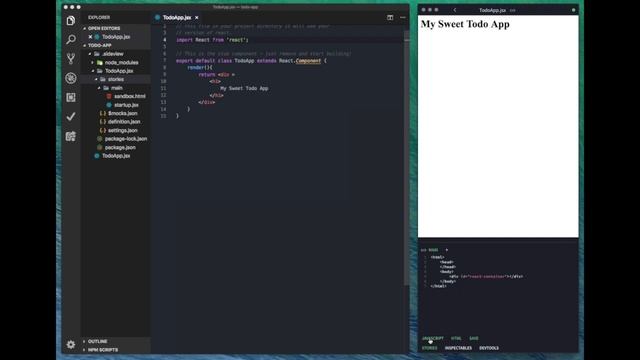Collapse the stories folder

(x=96, y=79)
